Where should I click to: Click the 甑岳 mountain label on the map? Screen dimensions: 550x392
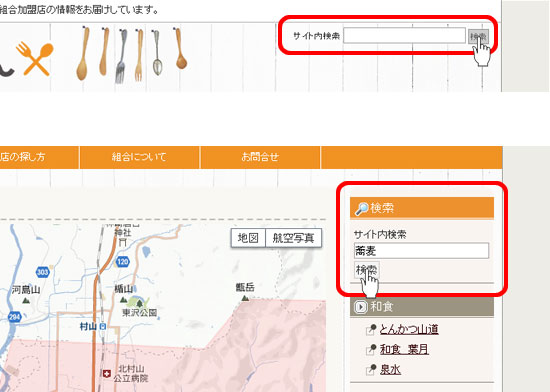[x=245, y=288]
